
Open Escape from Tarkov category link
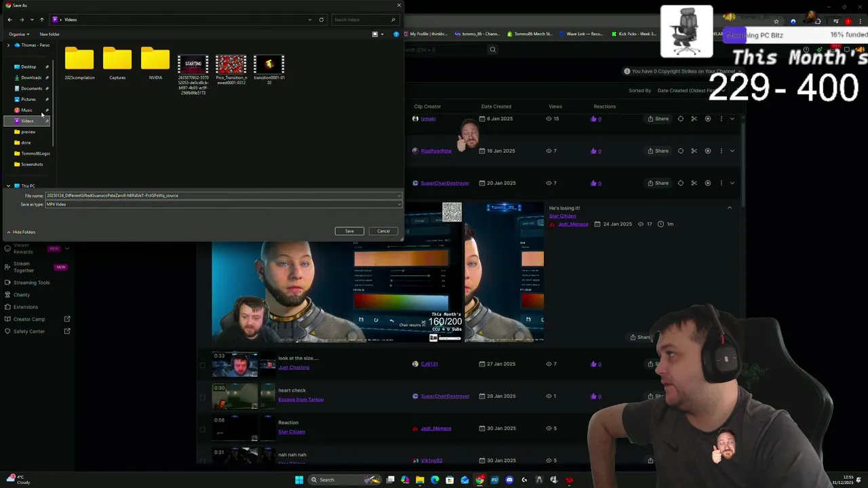coord(300,399)
